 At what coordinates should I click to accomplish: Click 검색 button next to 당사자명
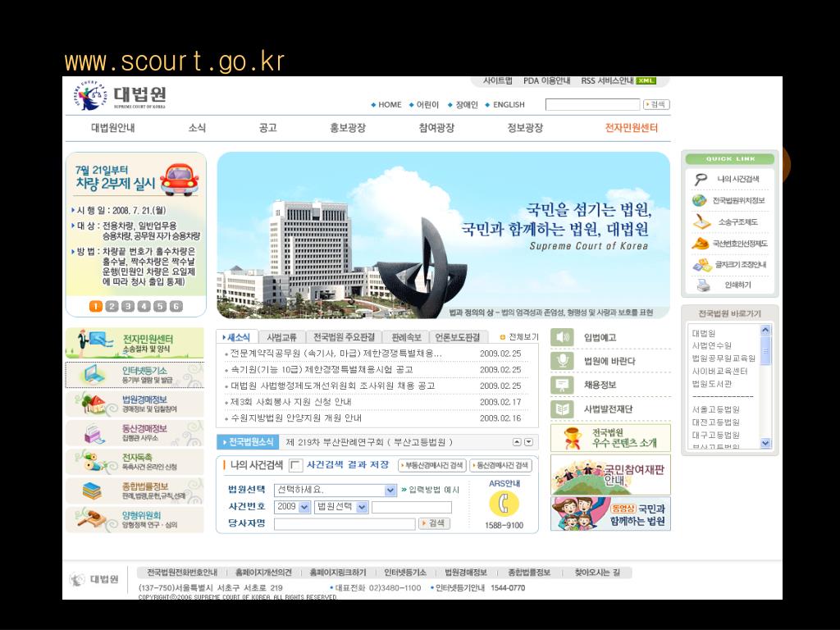[x=434, y=523]
